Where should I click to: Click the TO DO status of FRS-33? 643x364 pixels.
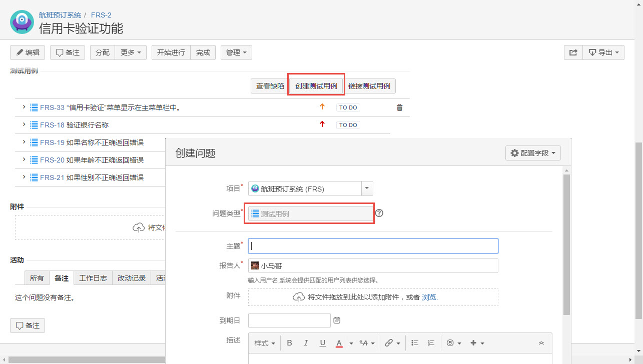pos(348,107)
